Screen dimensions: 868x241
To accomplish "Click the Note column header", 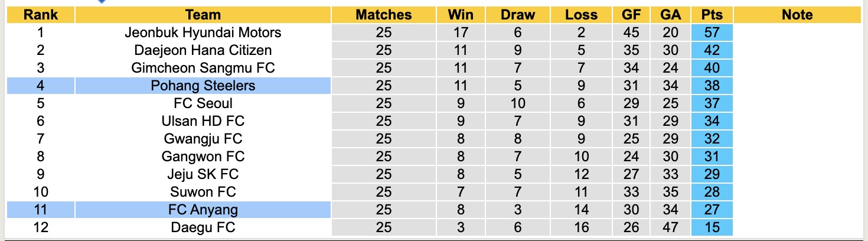I will [797, 15].
